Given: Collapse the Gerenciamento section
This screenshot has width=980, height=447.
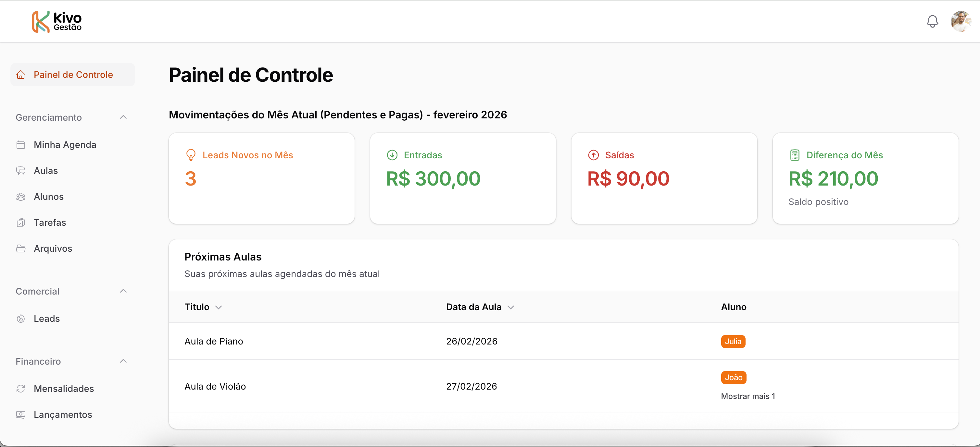Looking at the screenshot, I should [123, 117].
